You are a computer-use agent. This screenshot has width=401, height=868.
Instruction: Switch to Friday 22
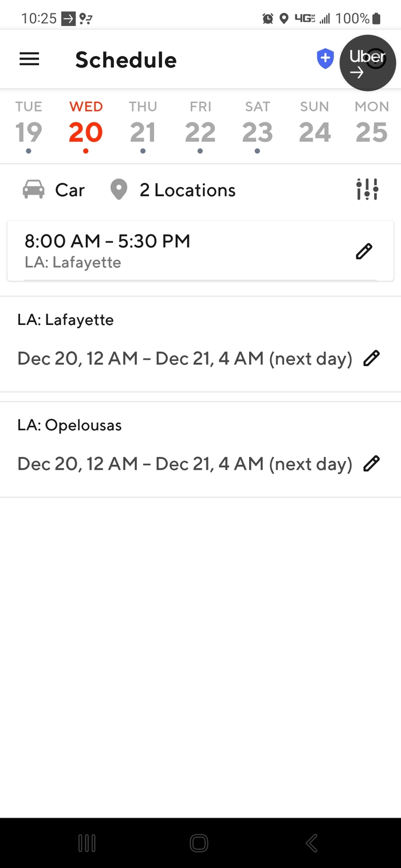200,126
